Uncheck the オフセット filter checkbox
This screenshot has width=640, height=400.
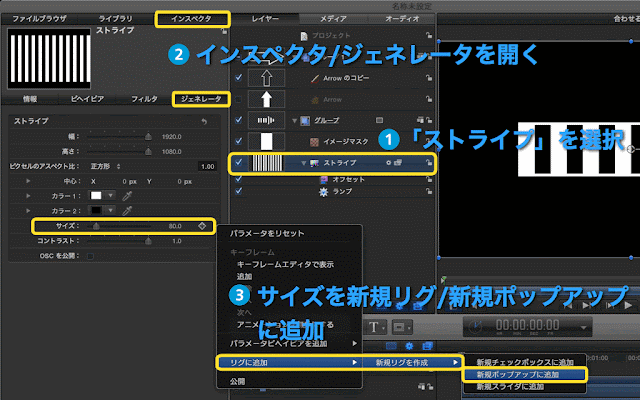(239, 179)
